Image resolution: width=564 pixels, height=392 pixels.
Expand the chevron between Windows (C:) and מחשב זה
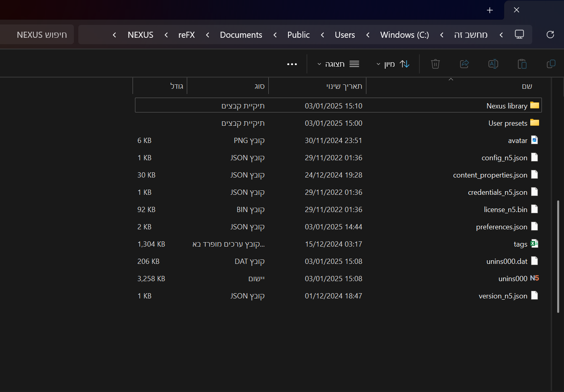[442, 35]
